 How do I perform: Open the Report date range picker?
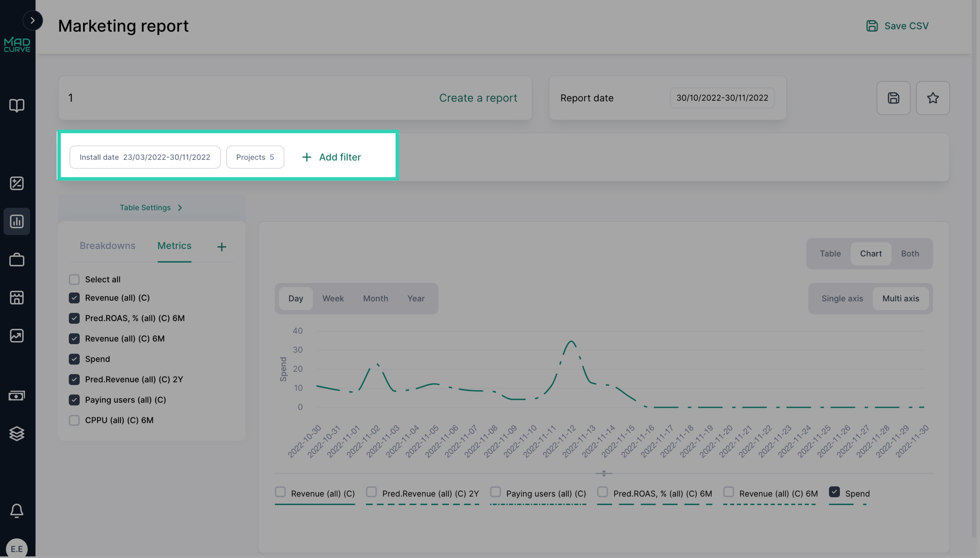coord(722,98)
